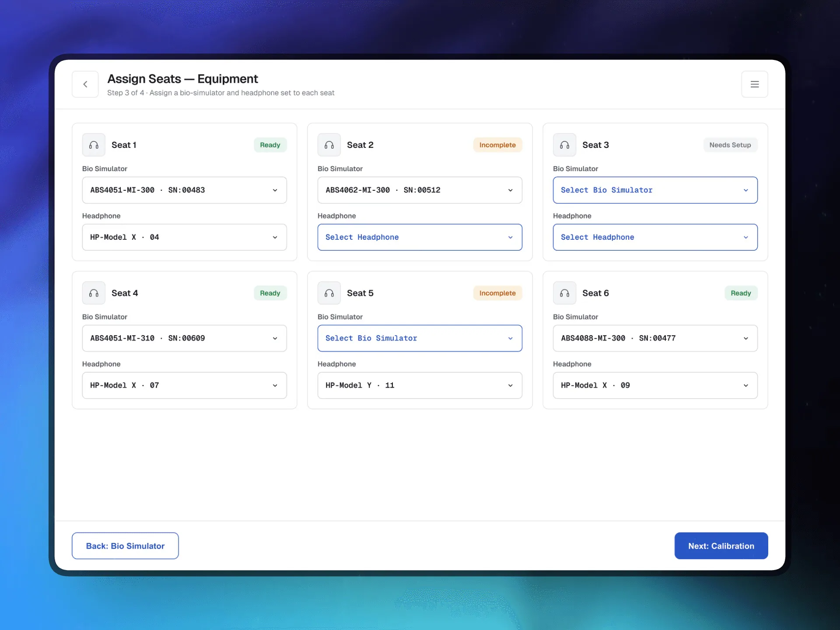Open Seat 5 Headphone dropdown HP-Model Y 11
Viewport: 840px width, 630px height.
point(420,385)
